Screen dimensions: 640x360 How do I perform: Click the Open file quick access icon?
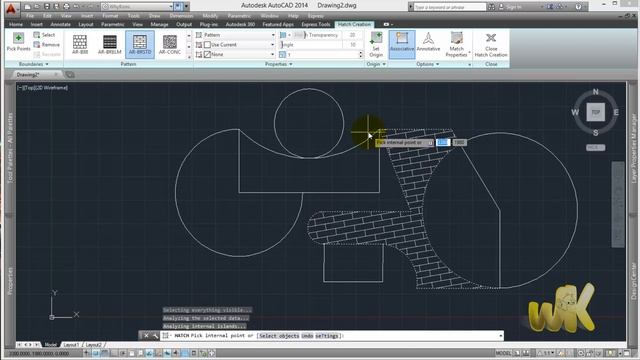point(37,7)
